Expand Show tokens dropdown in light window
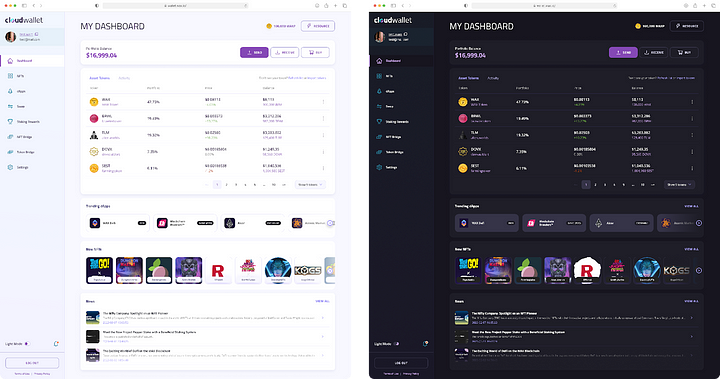This screenshot has width=720, height=379. (310, 185)
